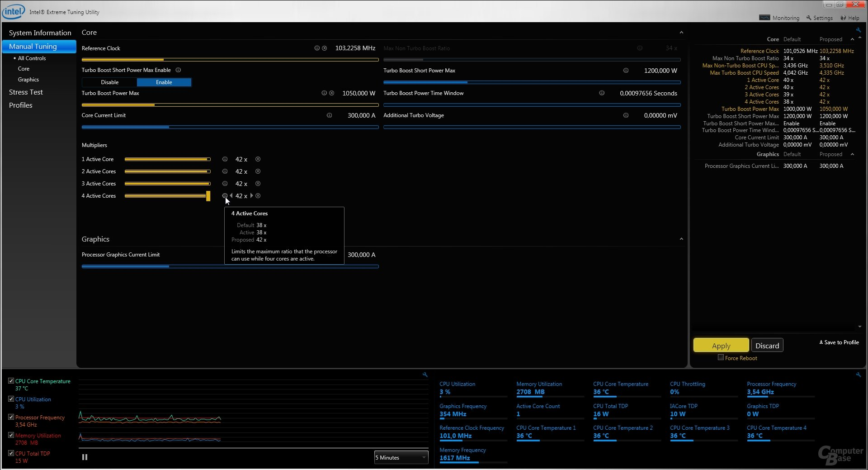The width and height of the screenshot is (868, 470).
Task: Click the info icon beside Reference Clock
Action: point(317,48)
